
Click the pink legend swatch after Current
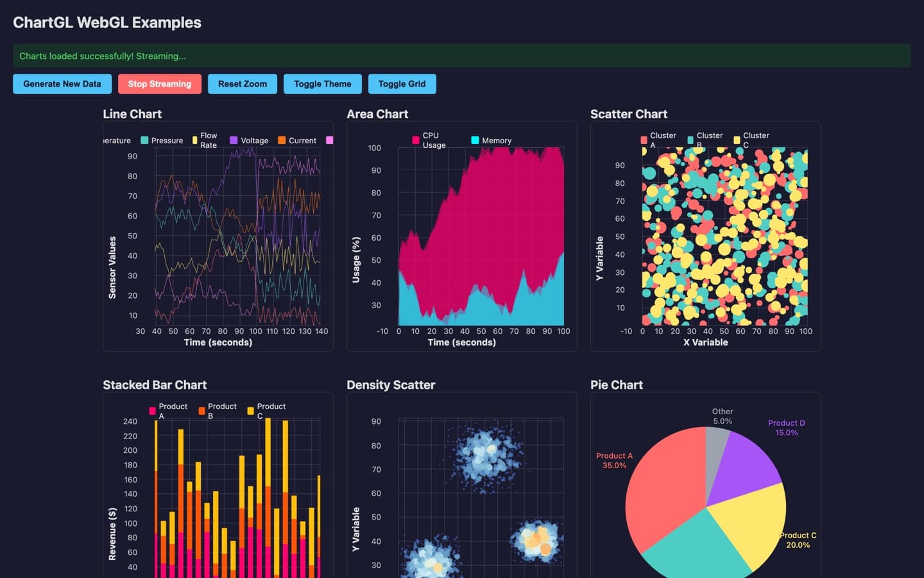(330, 141)
